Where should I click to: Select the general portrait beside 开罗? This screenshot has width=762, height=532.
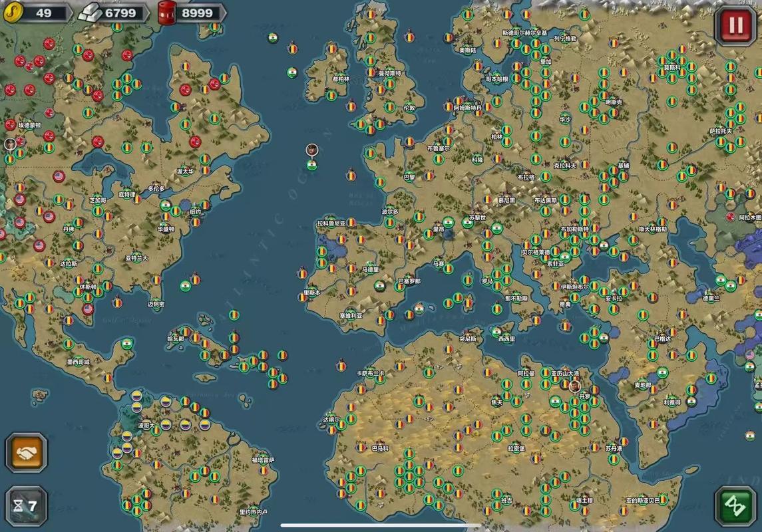pos(574,386)
